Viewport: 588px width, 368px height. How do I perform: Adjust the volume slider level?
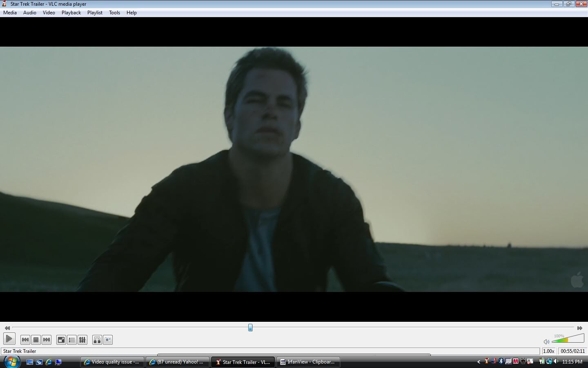(568, 338)
